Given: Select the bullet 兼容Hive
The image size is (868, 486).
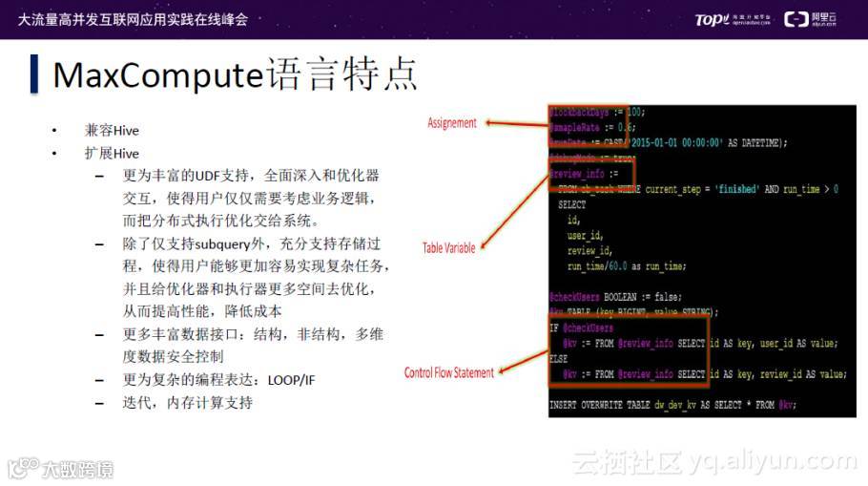Looking at the screenshot, I should coord(112,131).
